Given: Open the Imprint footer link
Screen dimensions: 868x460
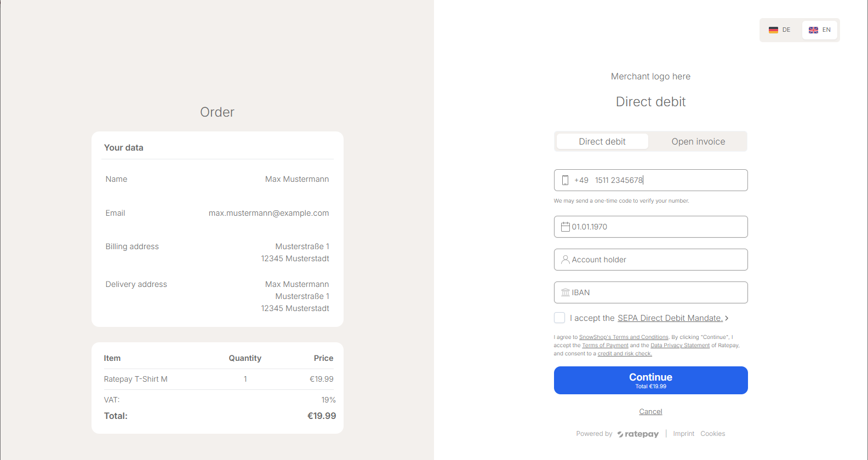Looking at the screenshot, I should [683, 434].
